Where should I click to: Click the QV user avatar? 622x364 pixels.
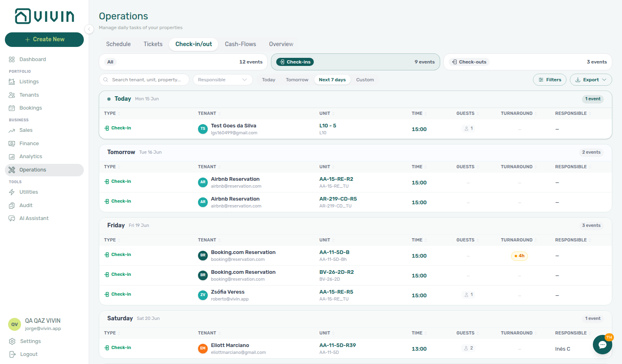coord(15,324)
